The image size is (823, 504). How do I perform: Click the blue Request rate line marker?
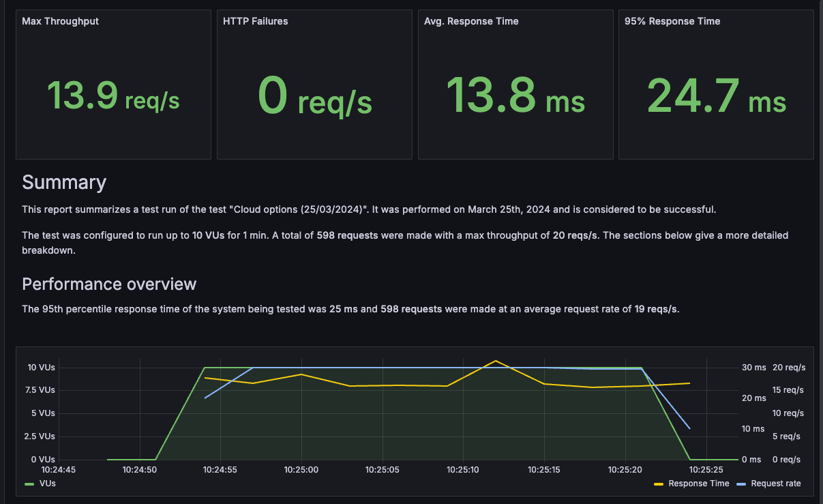coord(740,483)
